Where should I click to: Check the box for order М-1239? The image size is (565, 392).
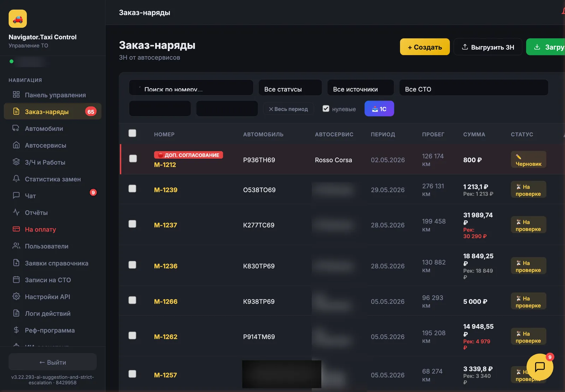(x=132, y=189)
